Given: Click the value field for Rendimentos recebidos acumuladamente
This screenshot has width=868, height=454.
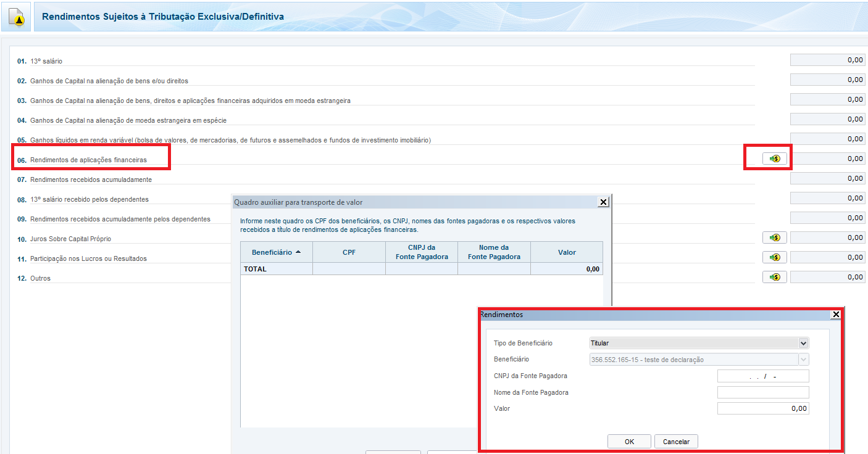Looking at the screenshot, I should (828, 178).
